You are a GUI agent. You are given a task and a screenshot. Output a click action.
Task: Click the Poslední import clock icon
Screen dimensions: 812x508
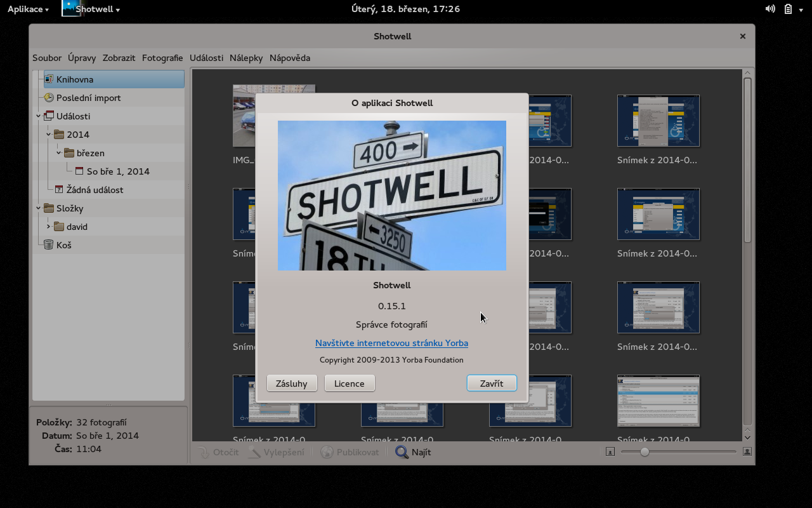(49, 98)
